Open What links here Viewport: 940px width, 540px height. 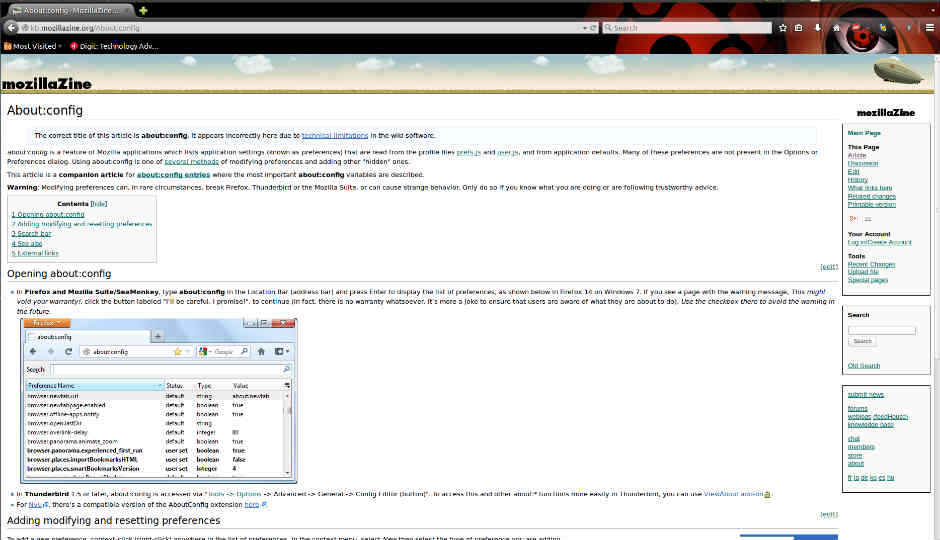click(x=870, y=188)
